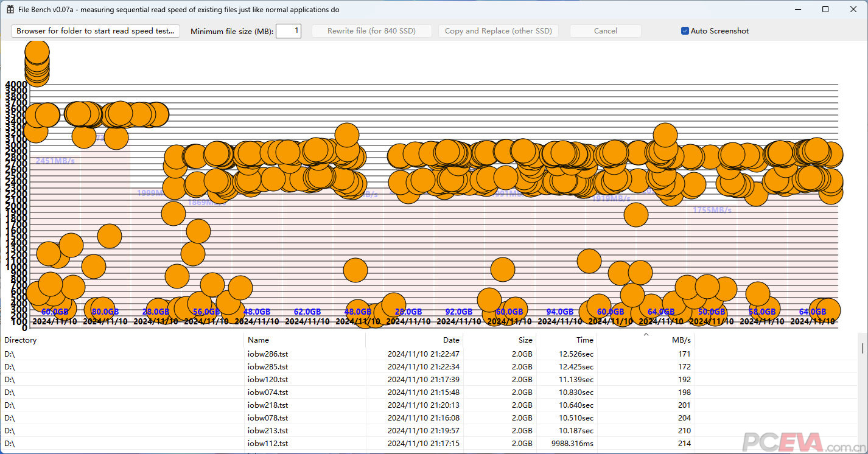Click the Minimum file size input field

[288, 31]
